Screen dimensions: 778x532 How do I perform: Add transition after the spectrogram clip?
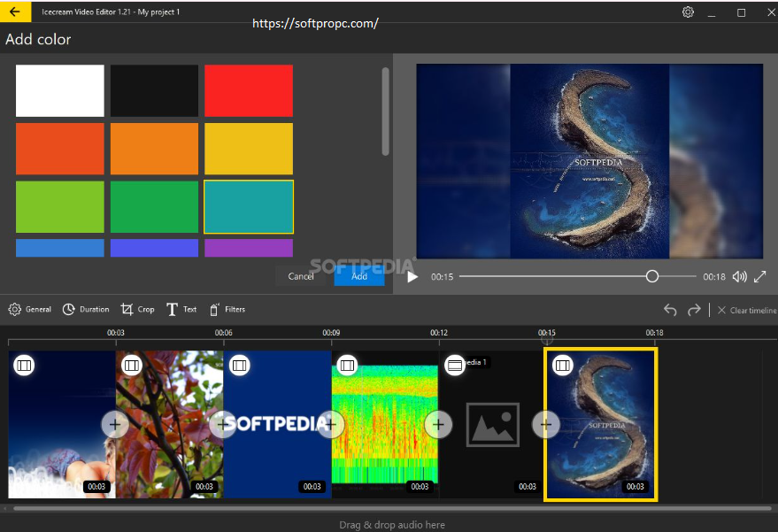point(438,424)
